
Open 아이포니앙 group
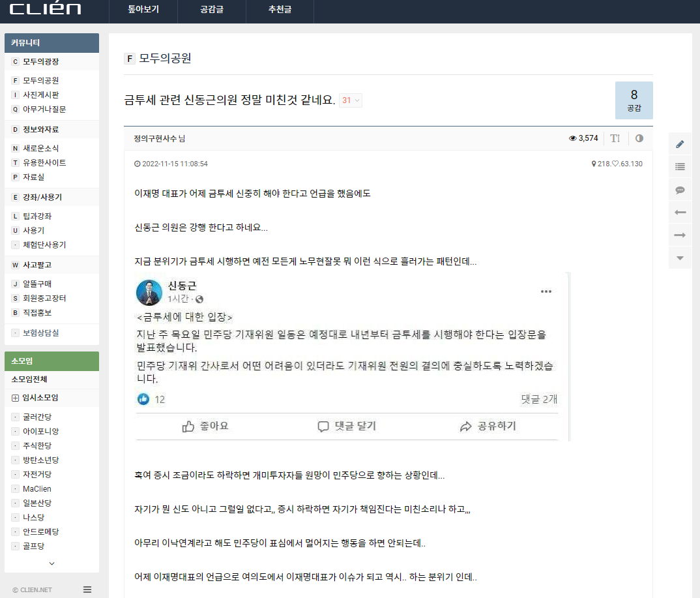(40, 431)
